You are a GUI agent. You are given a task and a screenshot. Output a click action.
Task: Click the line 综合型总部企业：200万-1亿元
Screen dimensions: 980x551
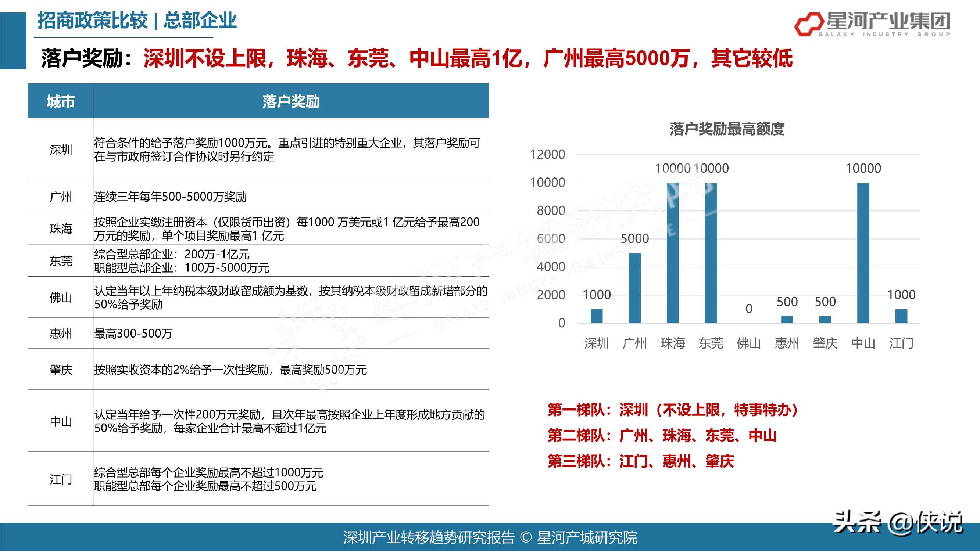[x=172, y=254]
